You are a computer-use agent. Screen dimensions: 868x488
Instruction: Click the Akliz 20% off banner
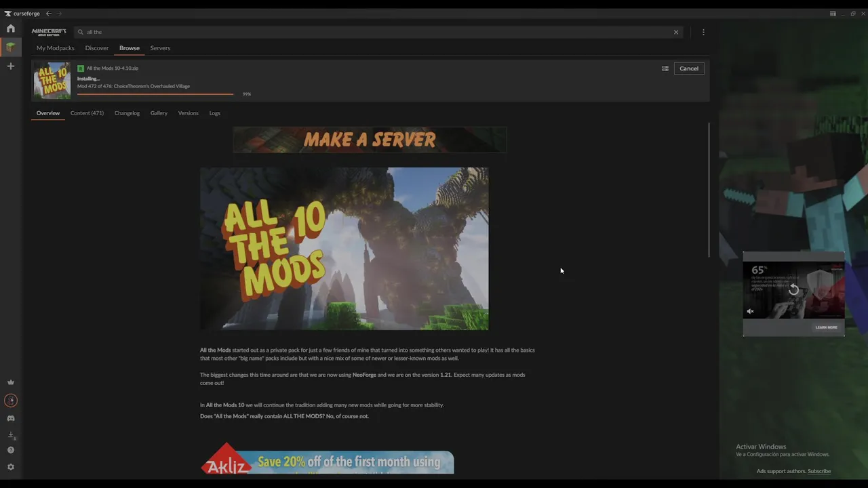(327, 459)
